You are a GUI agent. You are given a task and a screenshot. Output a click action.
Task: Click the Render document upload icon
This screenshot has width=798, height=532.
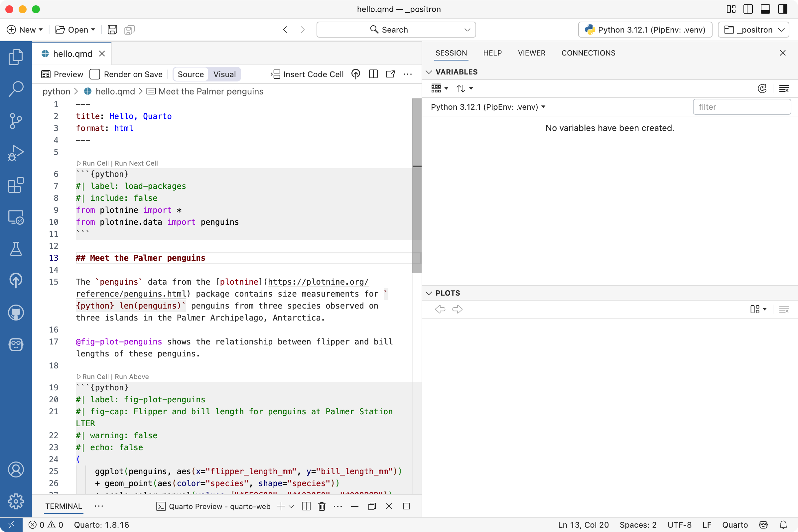[355, 74]
